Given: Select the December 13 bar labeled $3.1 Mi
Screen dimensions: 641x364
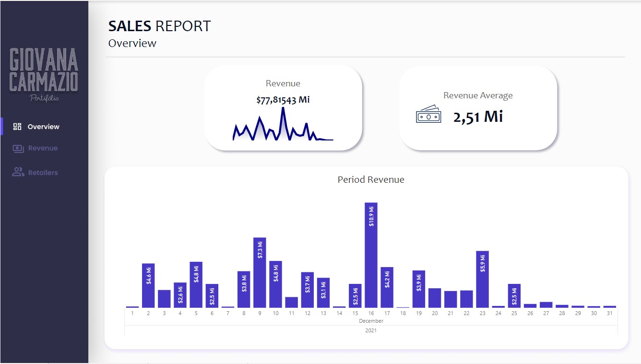Looking at the screenshot, I should coord(323,293).
